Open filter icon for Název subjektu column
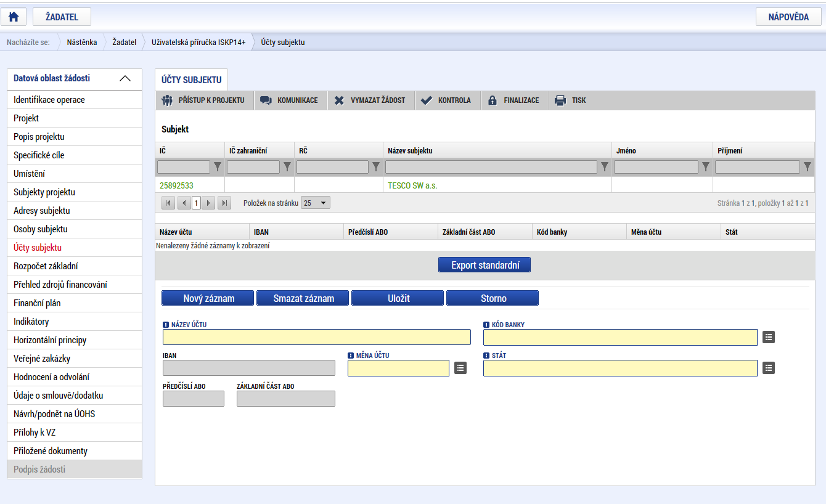Viewport: 826px width, 504px height. pos(604,166)
